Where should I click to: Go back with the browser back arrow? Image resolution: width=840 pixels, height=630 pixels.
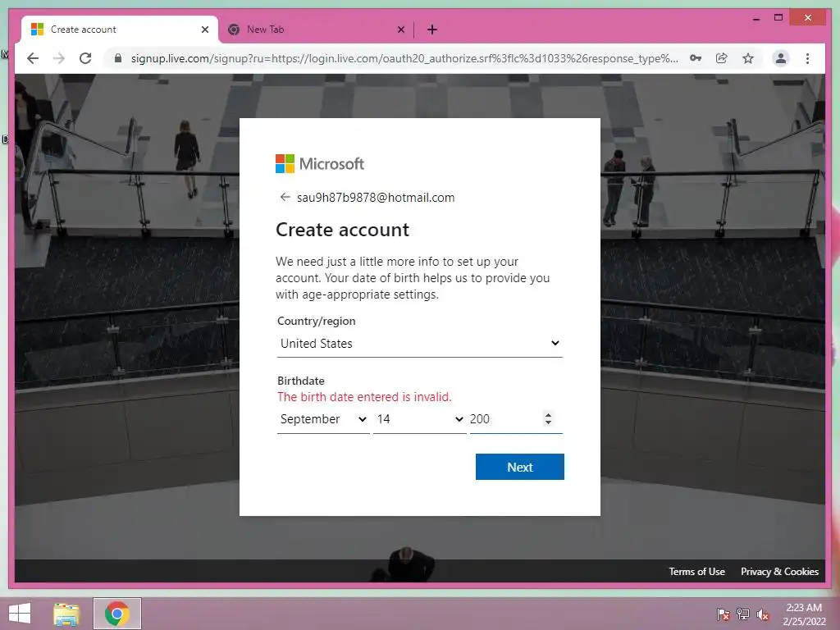click(33, 58)
